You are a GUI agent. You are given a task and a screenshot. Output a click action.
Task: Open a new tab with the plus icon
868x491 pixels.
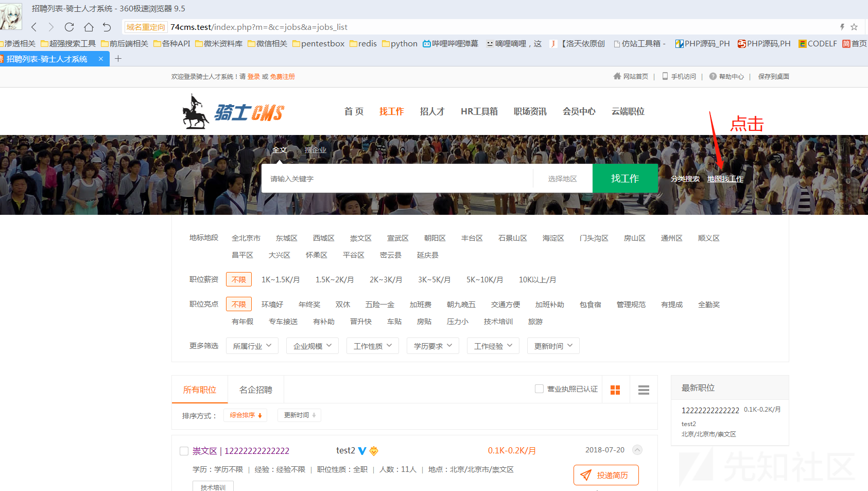coord(118,59)
